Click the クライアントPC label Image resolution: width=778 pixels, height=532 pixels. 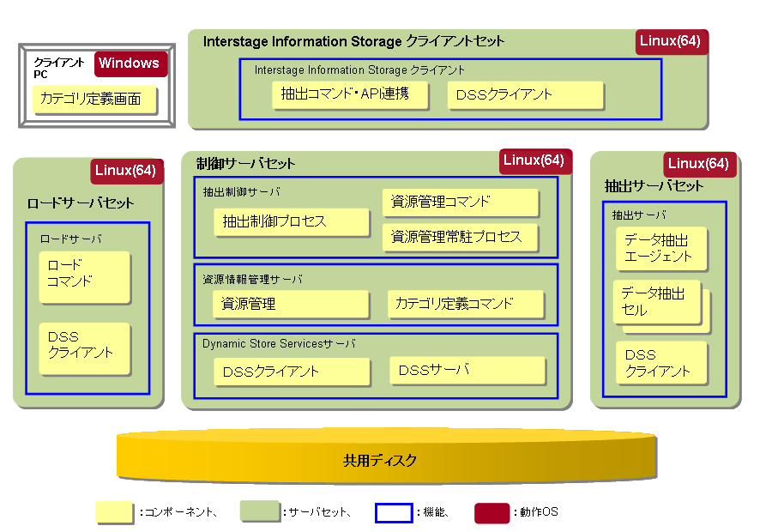[58, 68]
